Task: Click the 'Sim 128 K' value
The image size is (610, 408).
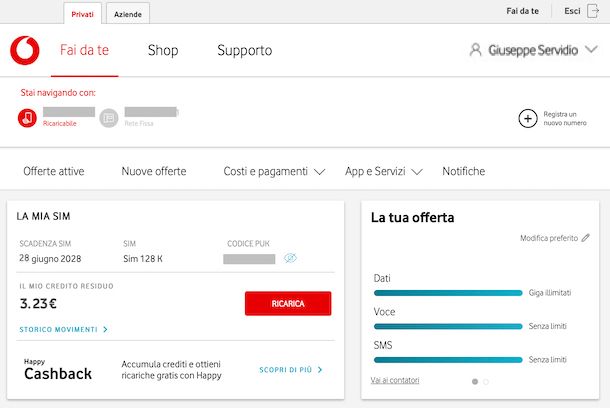Action: [143, 258]
